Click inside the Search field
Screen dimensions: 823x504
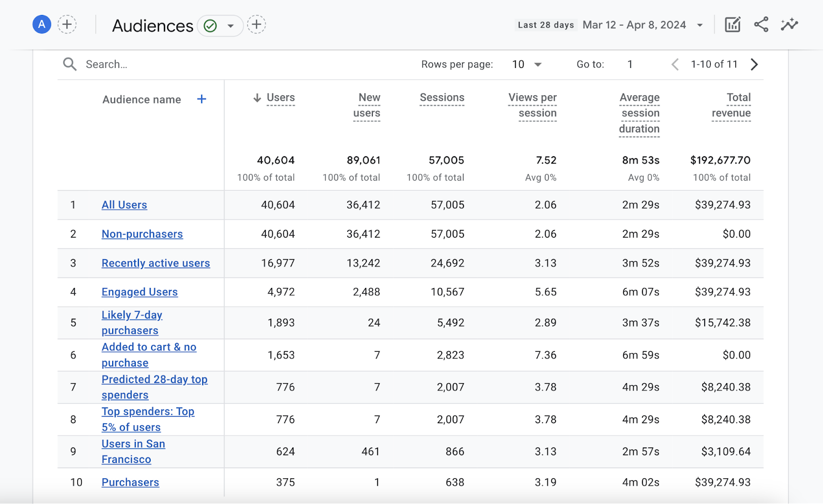(129, 64)
